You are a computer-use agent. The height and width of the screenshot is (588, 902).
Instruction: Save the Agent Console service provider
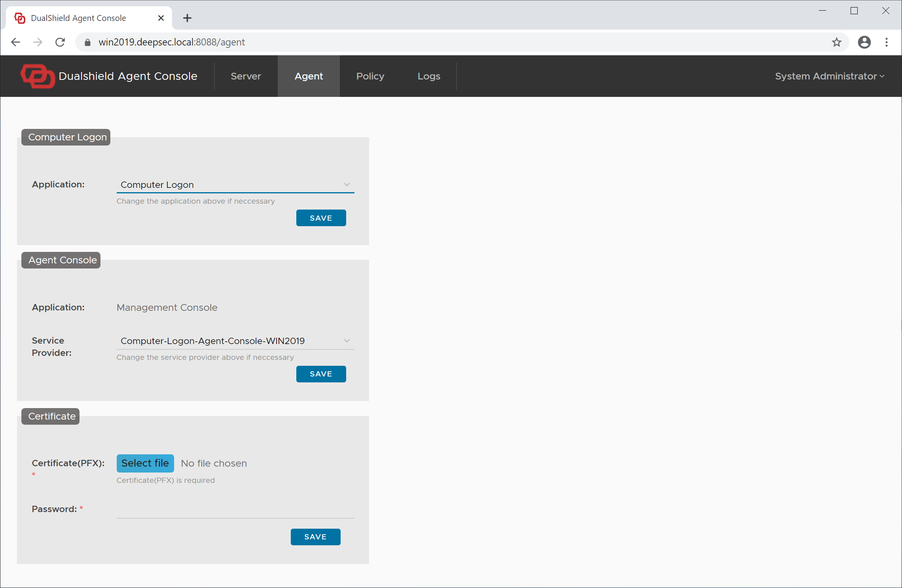pos(321,374)
